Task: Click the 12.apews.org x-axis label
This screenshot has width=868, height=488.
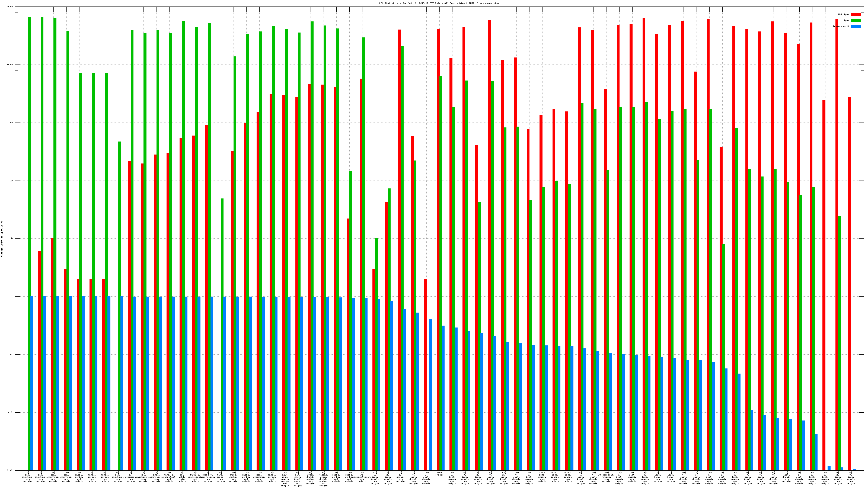Action: (400, 477)
